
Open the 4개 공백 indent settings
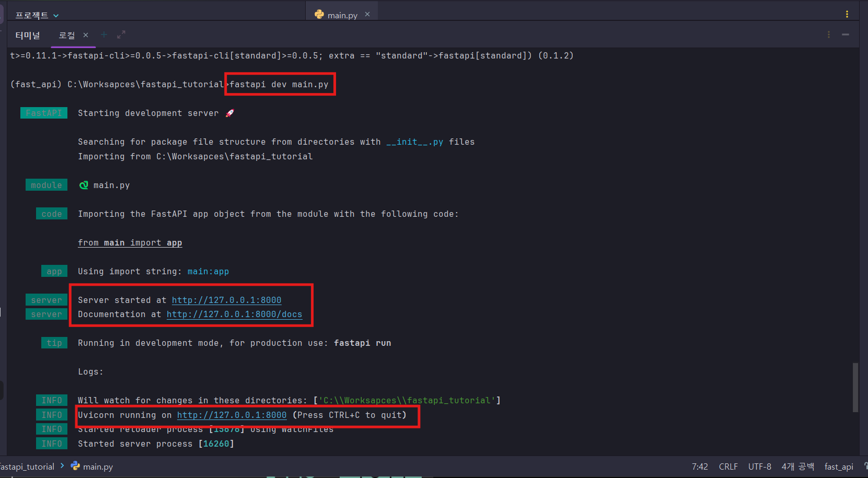(798, 467)
